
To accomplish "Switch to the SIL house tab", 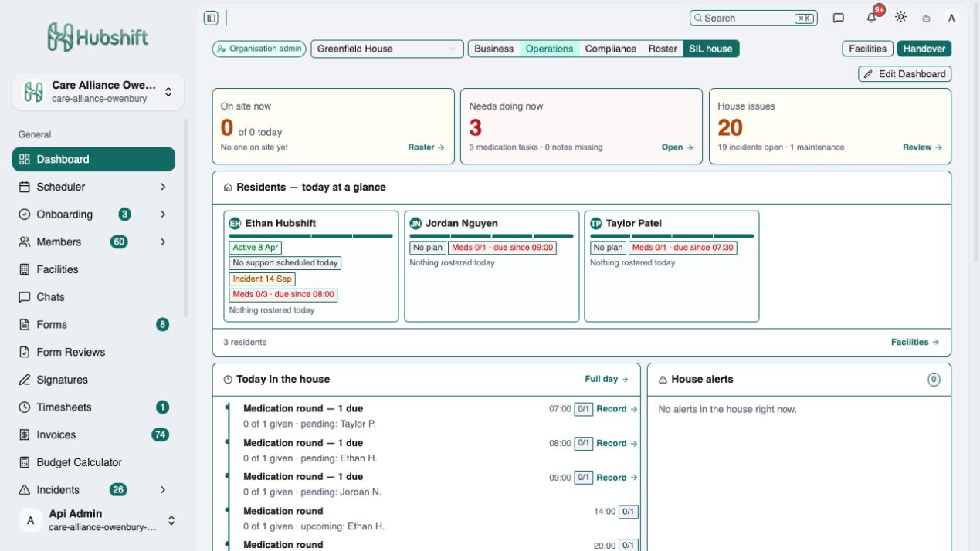I will coord(710,49).
